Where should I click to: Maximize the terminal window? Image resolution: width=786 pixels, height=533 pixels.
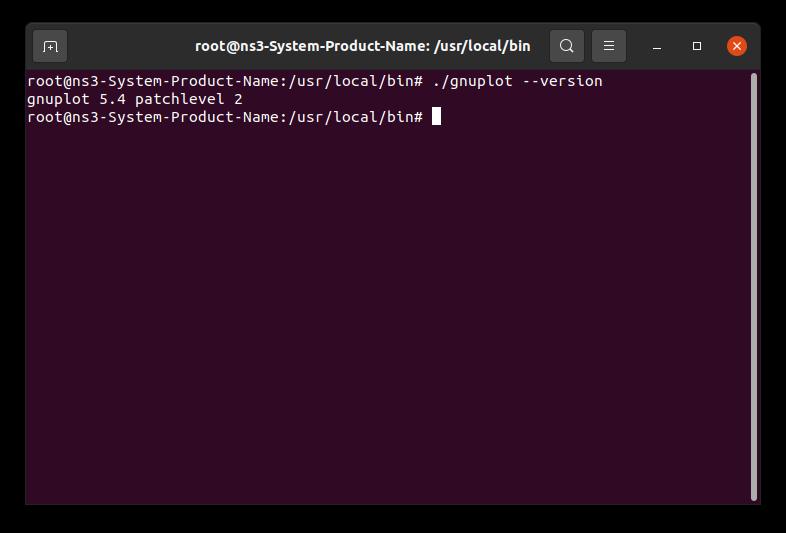coord(697,46)
